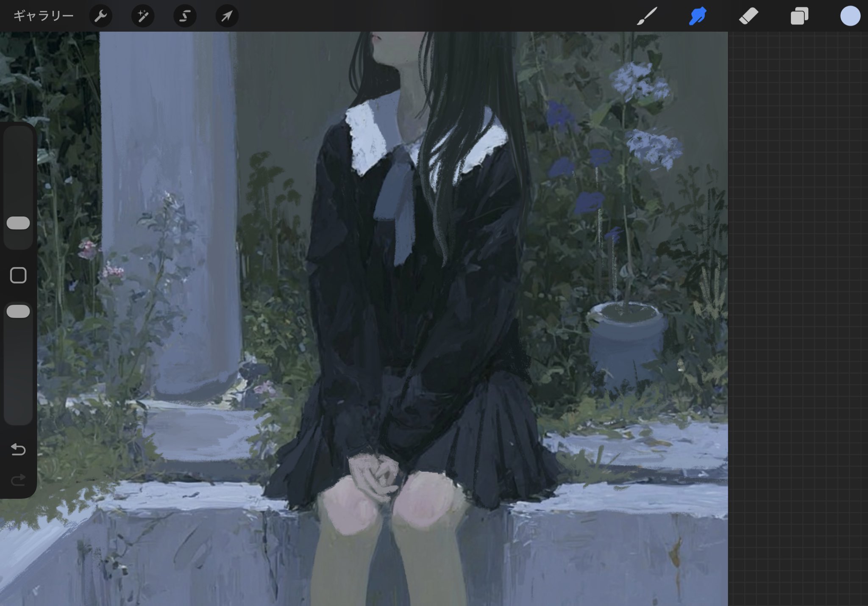Open the Layers panel
Screen dimensions: 868x606
coord(799,16)
